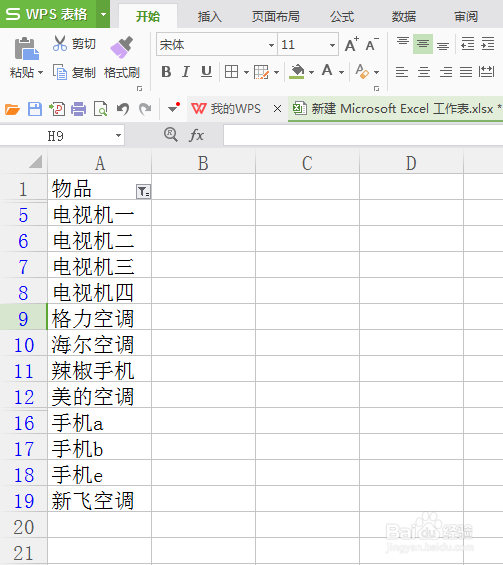
Task: Toggle italic formatting
Action: tap(186, 72)
